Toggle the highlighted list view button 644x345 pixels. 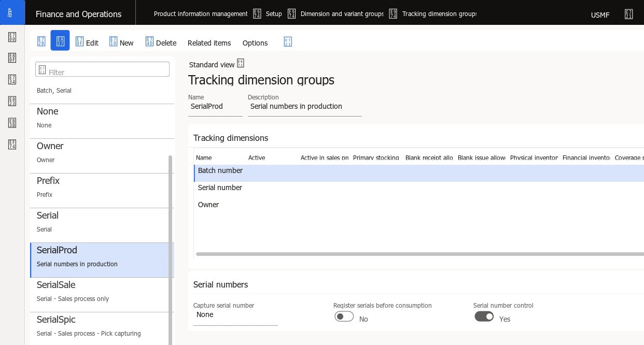click(60, 40)
